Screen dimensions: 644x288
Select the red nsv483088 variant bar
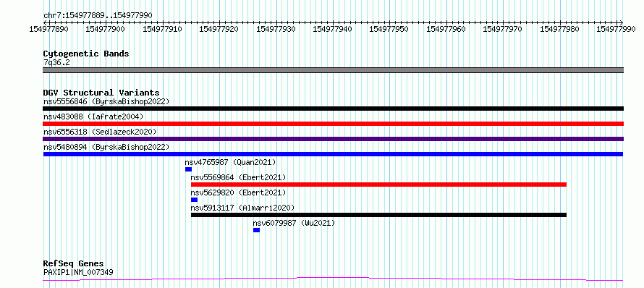(333, 124)
